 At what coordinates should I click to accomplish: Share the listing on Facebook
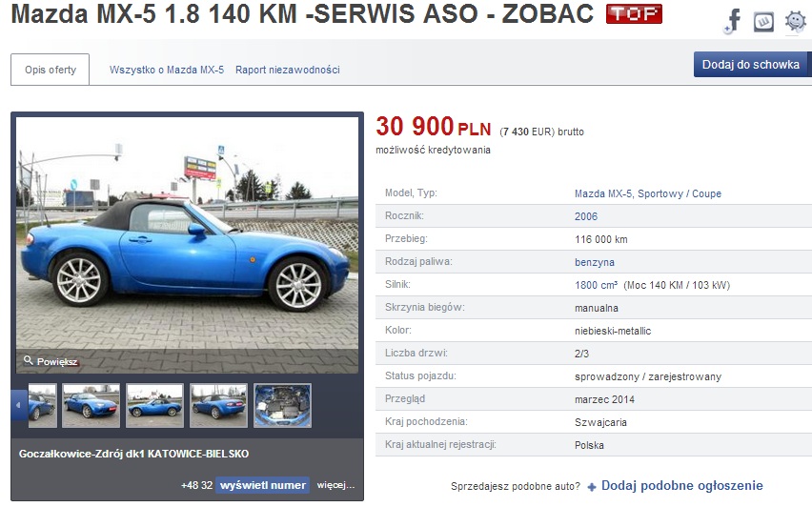pos(733,22)
